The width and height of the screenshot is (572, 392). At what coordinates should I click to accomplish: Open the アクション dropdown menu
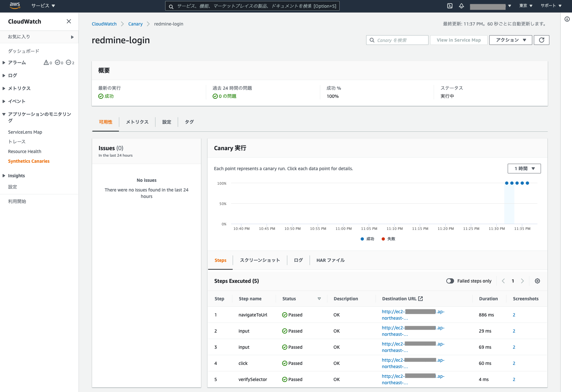point(510,40)
